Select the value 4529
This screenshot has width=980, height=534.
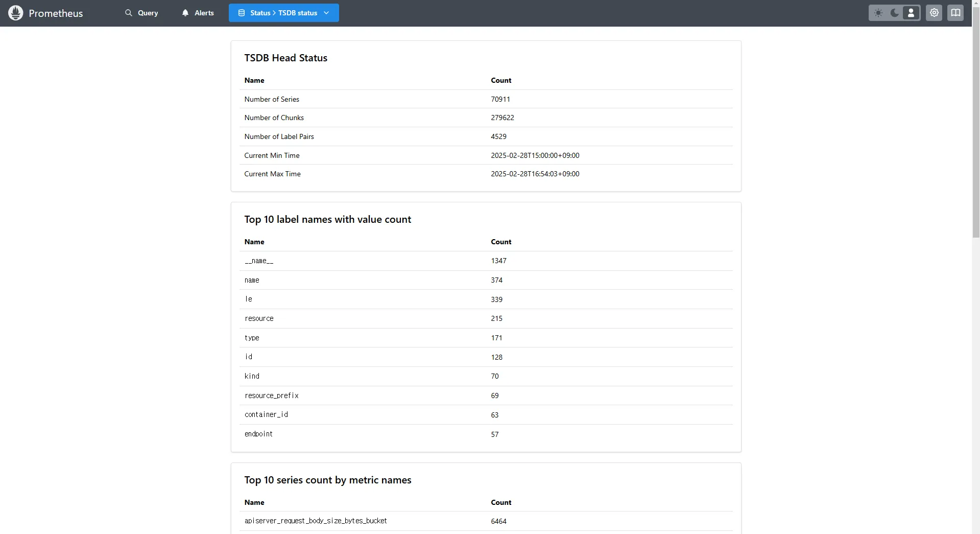[498, 136]
